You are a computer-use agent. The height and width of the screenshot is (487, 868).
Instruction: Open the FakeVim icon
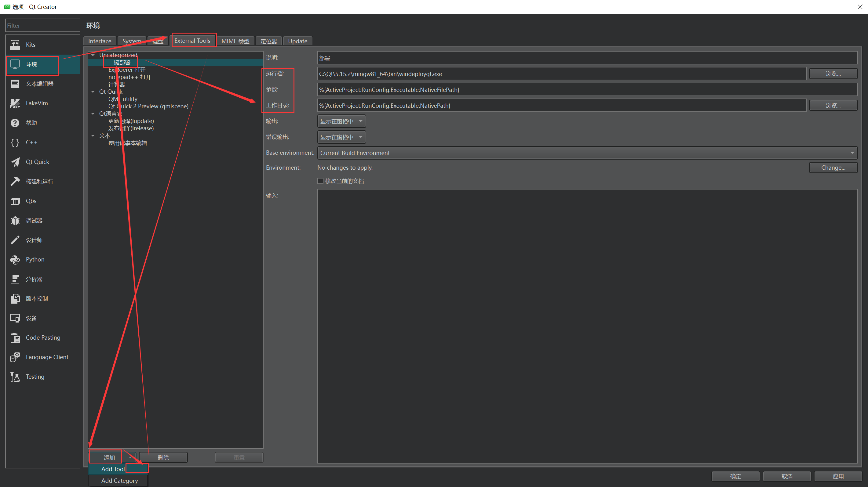[15, 103]
